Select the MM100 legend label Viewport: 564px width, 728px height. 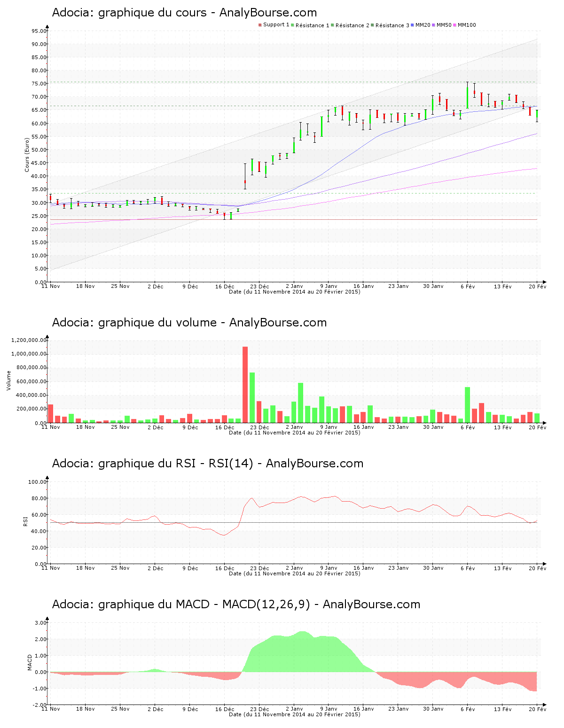point(467,25)
